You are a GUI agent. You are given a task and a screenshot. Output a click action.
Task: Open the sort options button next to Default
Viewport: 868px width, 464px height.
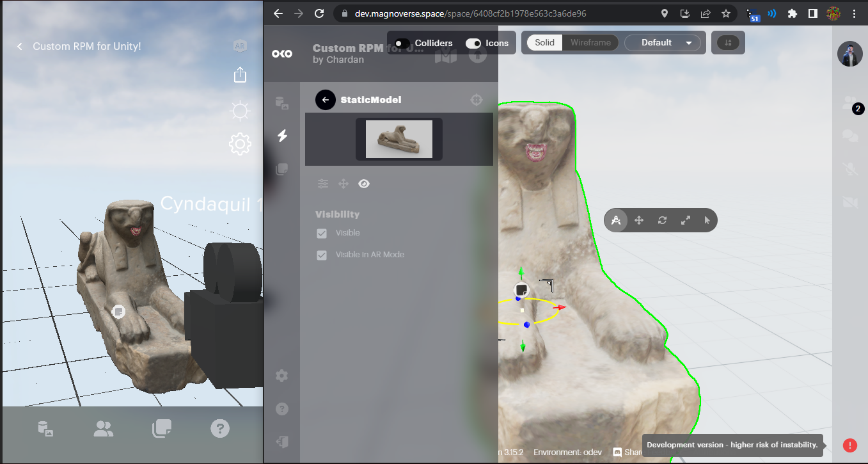coord(727,43)
